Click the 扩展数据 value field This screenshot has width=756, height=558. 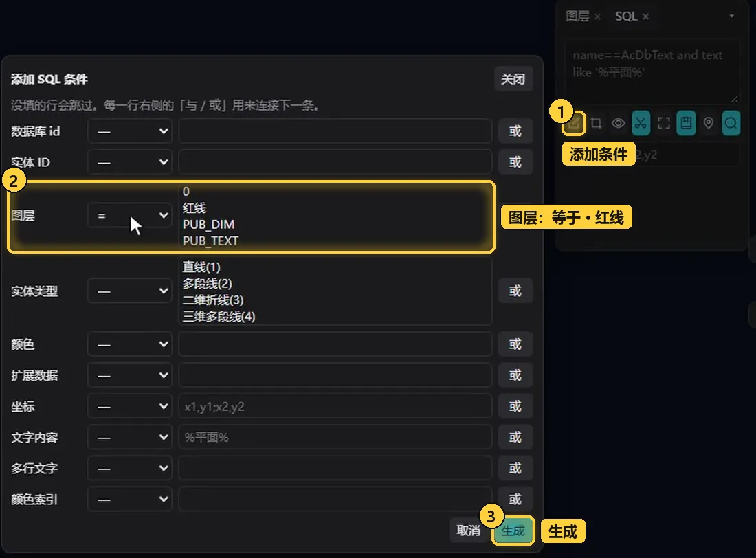[x=335, y=375]
